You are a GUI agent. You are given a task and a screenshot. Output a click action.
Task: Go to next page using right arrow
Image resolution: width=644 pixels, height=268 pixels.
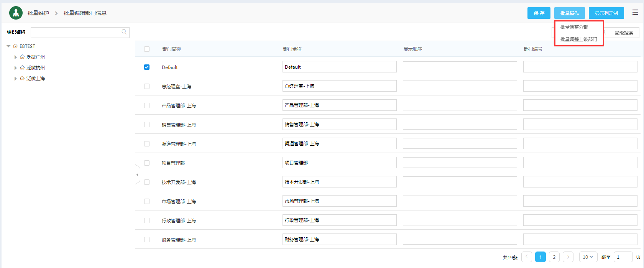[568, 257]
